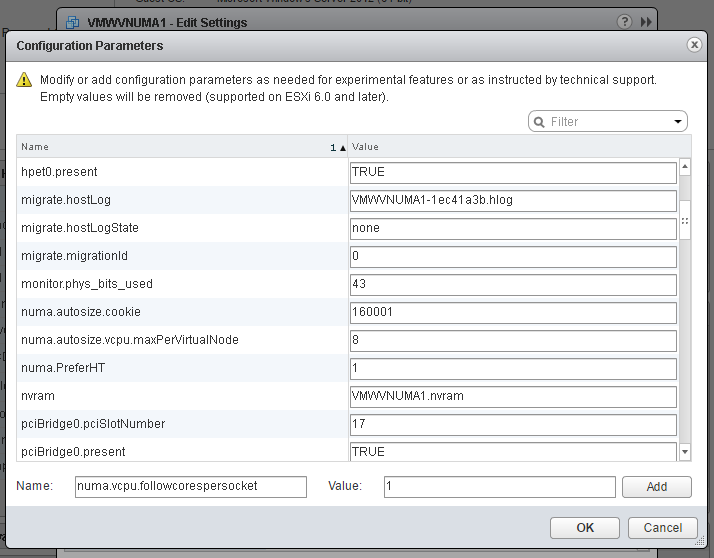Open the Filter dropdown arrow
This screenshot has height=558, width=714.
pyautogui.click(x=678, y=122)
